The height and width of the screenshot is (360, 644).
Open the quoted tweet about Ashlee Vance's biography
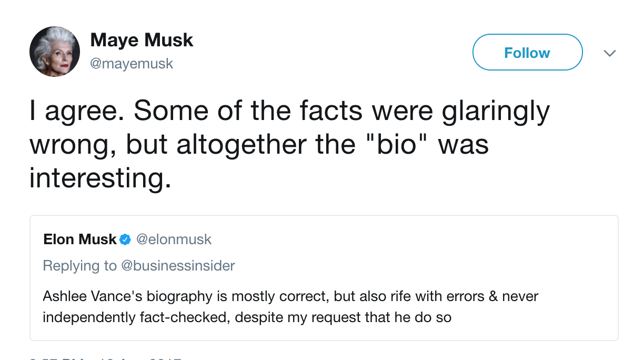pyautogui.click(x=324, y=278)
